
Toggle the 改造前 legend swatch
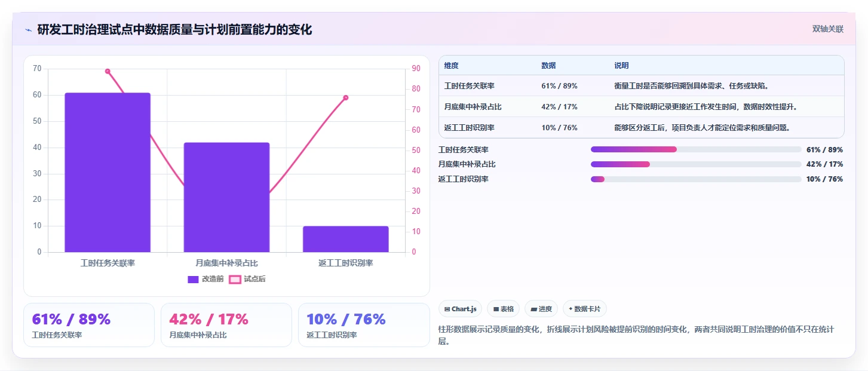coord(193,279)
